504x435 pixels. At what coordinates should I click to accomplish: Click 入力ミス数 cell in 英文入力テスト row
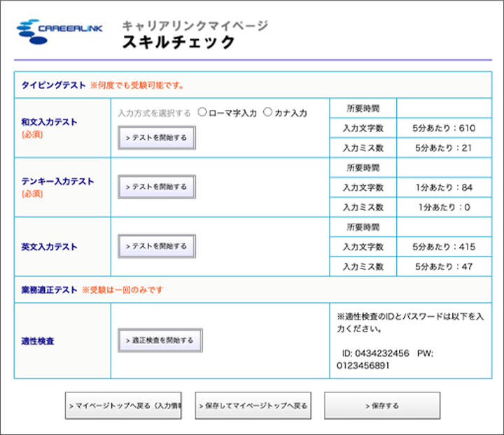click(x=363, y=266)
